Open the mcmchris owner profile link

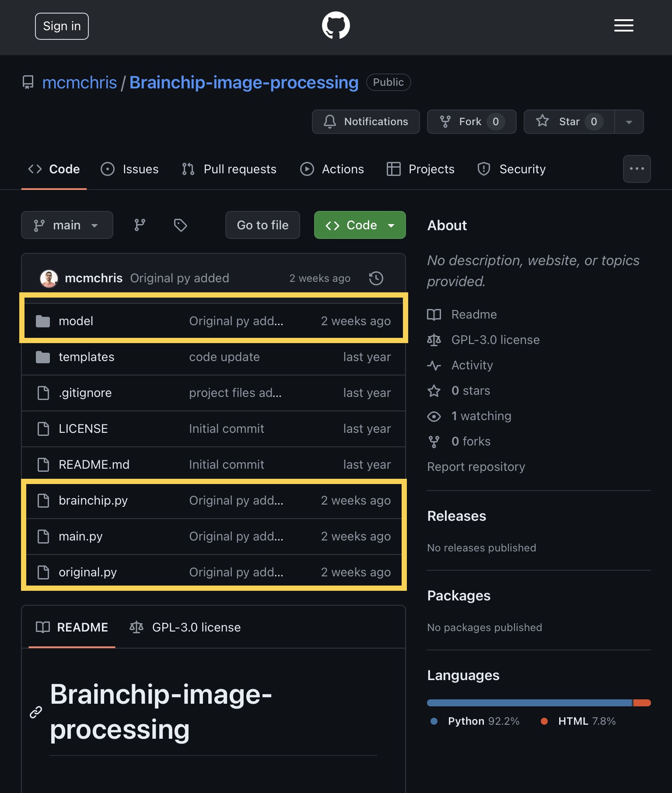click(80, 82)
